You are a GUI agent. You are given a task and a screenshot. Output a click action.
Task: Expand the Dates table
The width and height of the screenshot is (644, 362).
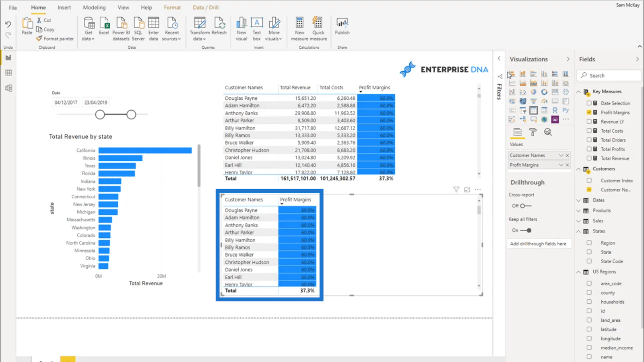(578, 200)
